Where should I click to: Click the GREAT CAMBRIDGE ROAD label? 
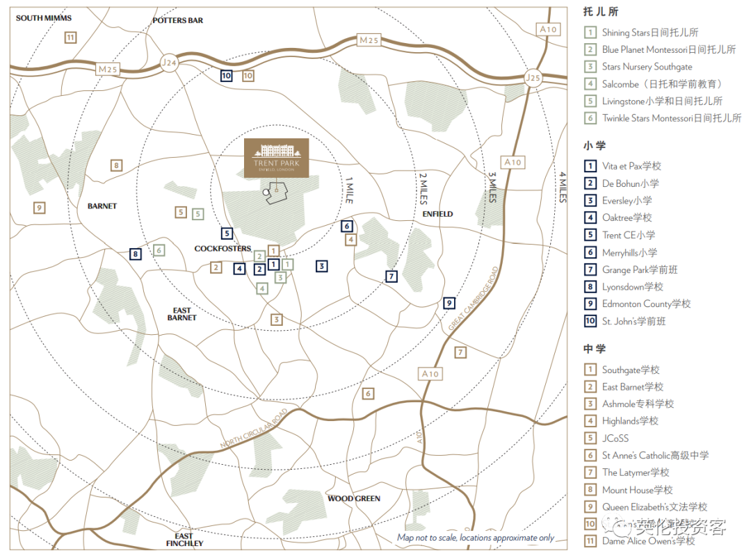474,299
